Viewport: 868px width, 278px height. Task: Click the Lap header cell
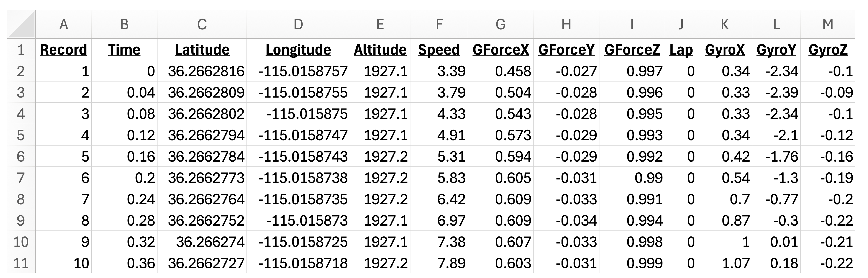pyautogui.click(x=681, y=50)
